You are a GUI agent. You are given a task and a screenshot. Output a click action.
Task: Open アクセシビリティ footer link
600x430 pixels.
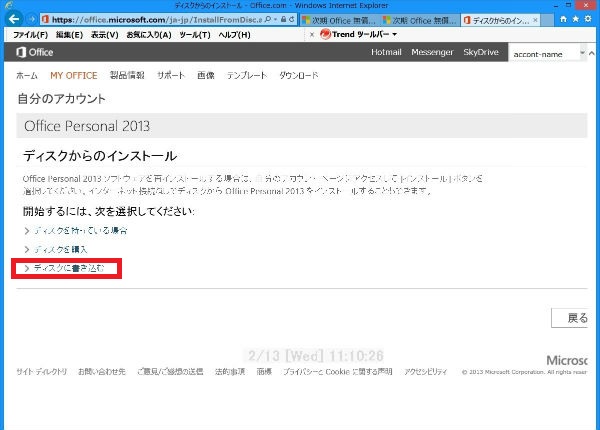426,371
